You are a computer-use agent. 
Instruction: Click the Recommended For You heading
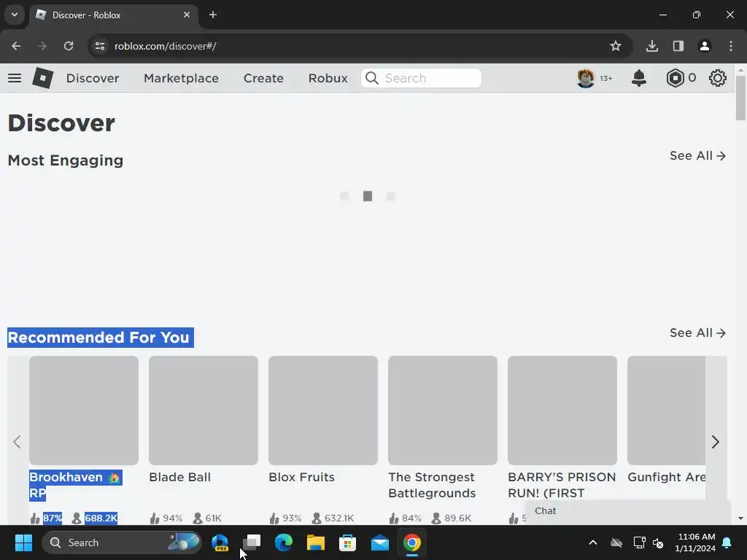98,338
